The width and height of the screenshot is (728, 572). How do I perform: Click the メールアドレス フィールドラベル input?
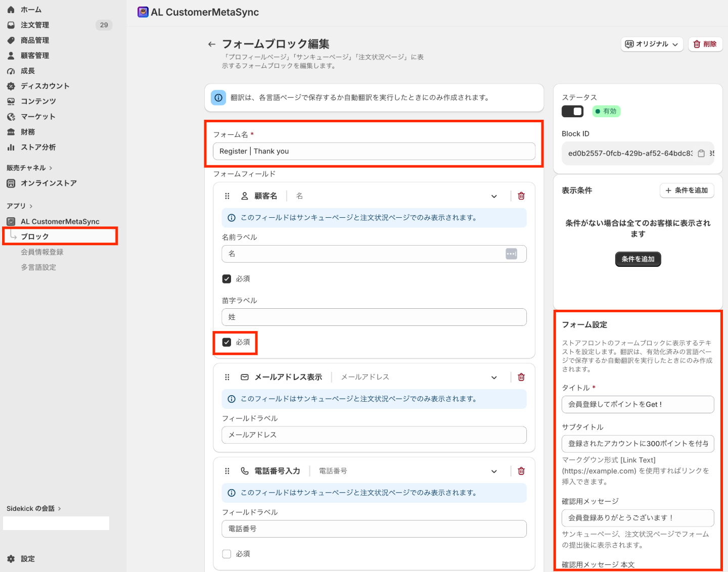(x=374, y=435)
